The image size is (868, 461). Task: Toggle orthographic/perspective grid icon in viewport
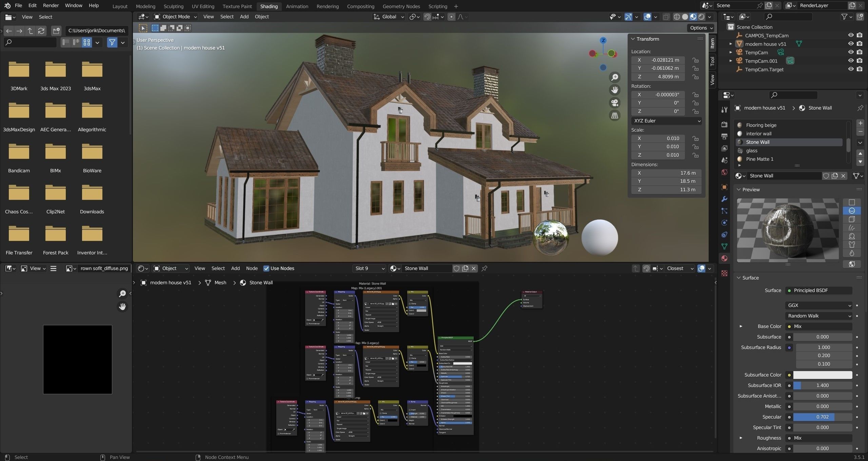tap(614, 116)
